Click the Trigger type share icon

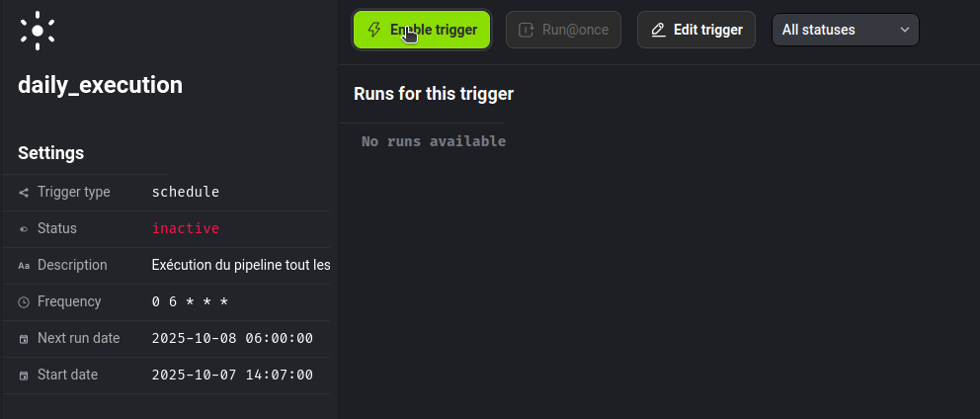tap(24, 193)
